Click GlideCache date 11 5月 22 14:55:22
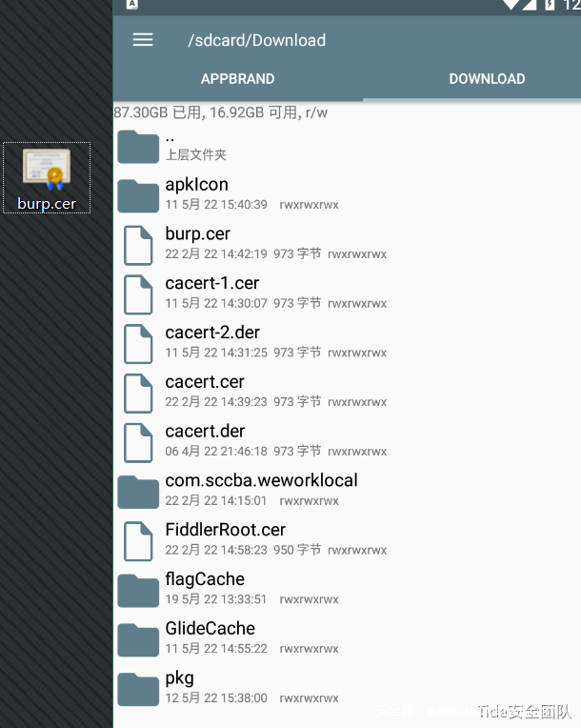581x728 pixels. coord(216,649)
